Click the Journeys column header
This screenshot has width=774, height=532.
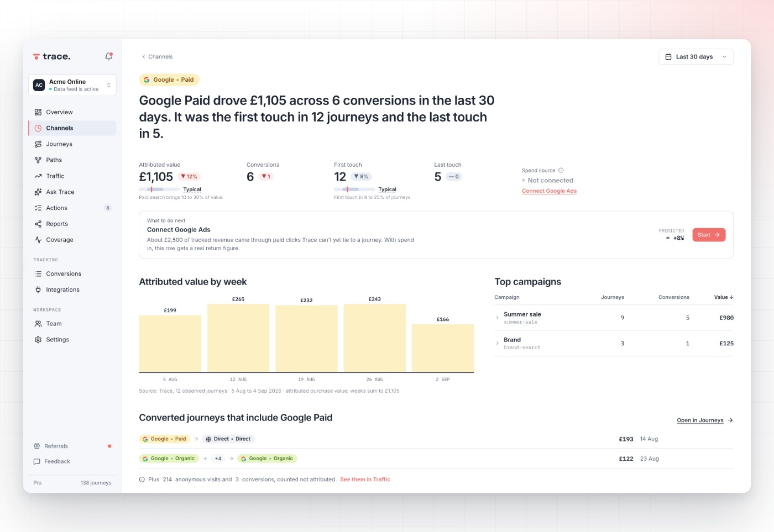(x=613, y=297)
